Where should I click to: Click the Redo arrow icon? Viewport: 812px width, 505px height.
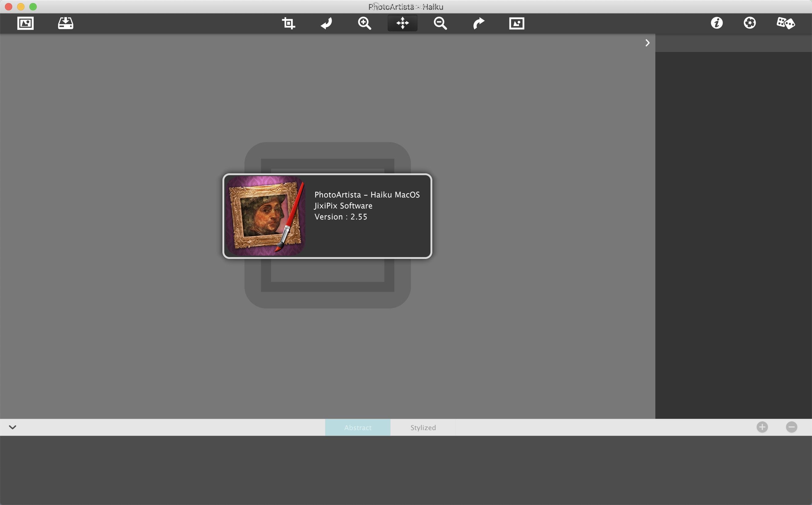(479, 23)
